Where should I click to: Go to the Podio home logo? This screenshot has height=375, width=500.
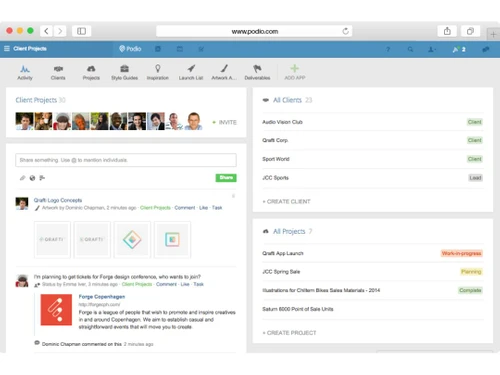point(130,49)
